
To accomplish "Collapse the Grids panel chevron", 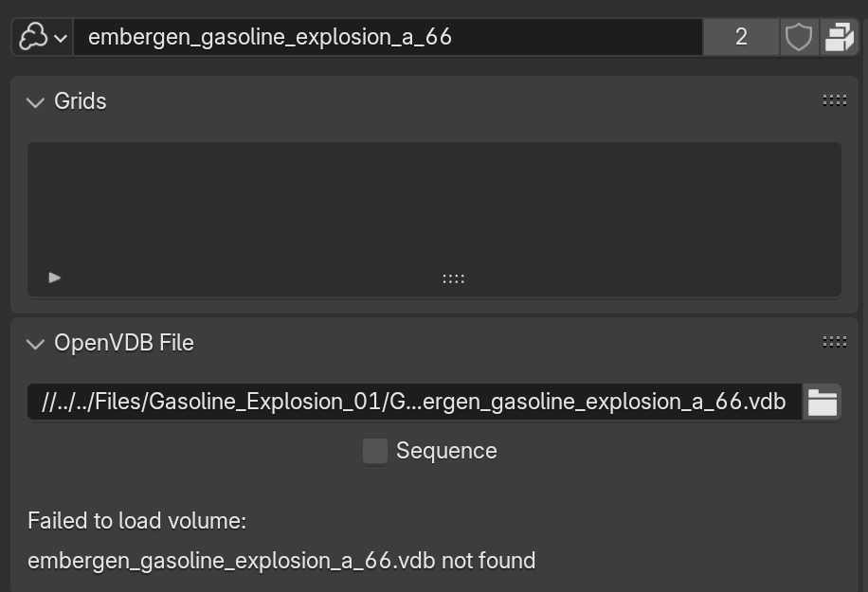I will 36,102.
